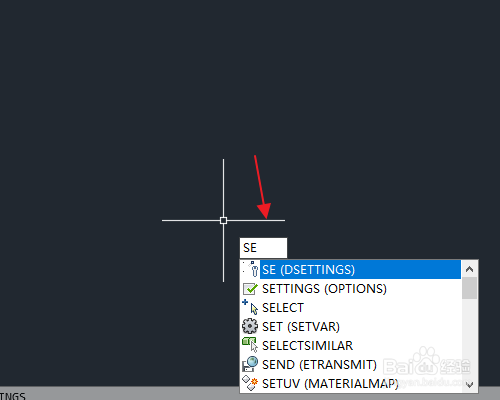Select the SELECTSIMILAR command text
500x400 pixels.
(307, 345)
